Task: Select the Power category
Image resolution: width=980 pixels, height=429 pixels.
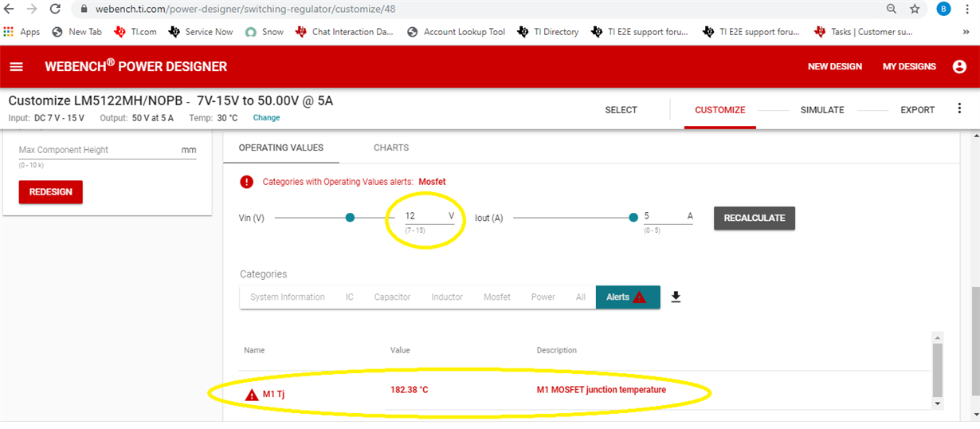Action: (543, 297)
